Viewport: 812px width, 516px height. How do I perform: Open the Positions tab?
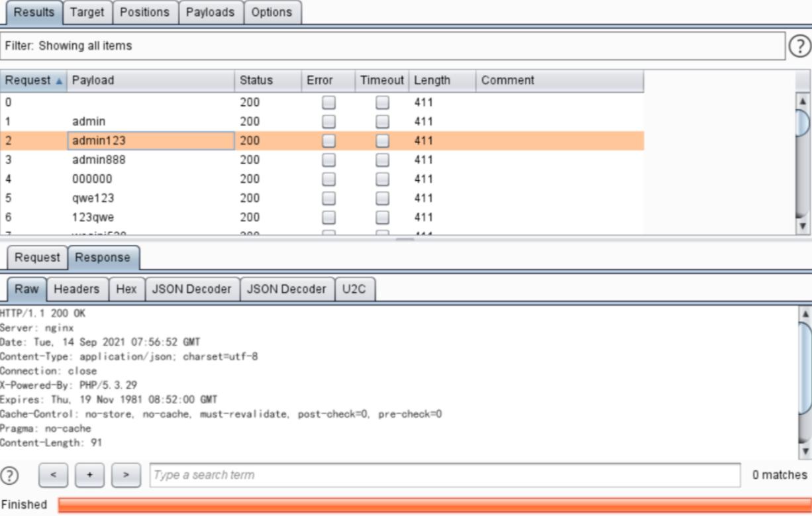(x=145, y=12)
